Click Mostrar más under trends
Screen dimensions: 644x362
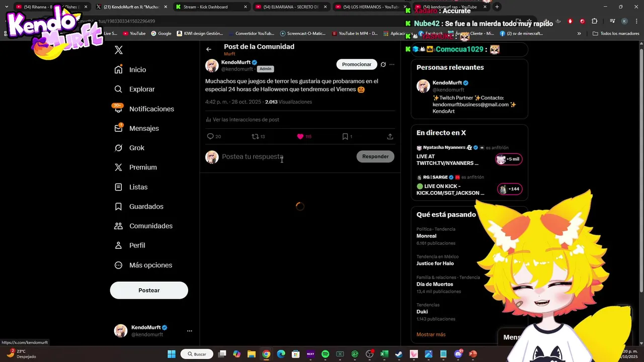[x=431, y=334]
